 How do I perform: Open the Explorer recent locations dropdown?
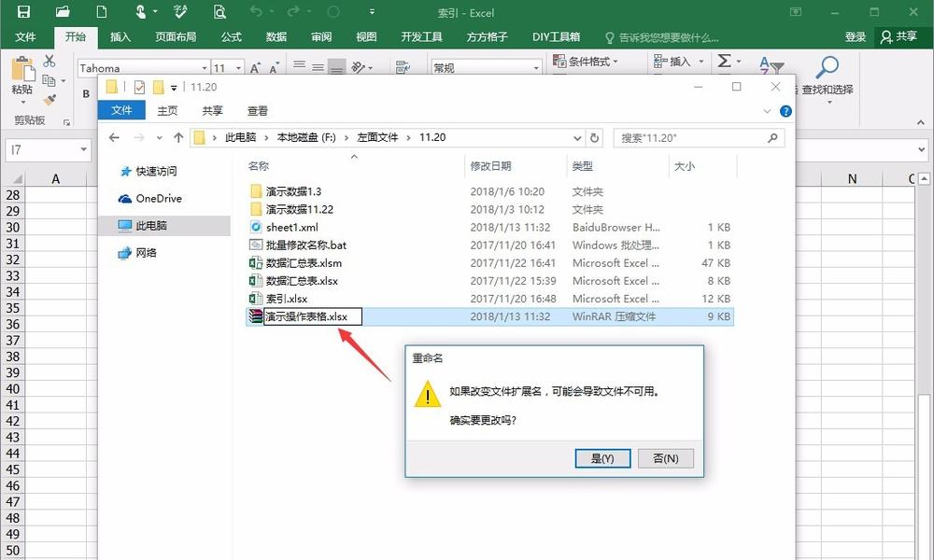tap(159, 138)
